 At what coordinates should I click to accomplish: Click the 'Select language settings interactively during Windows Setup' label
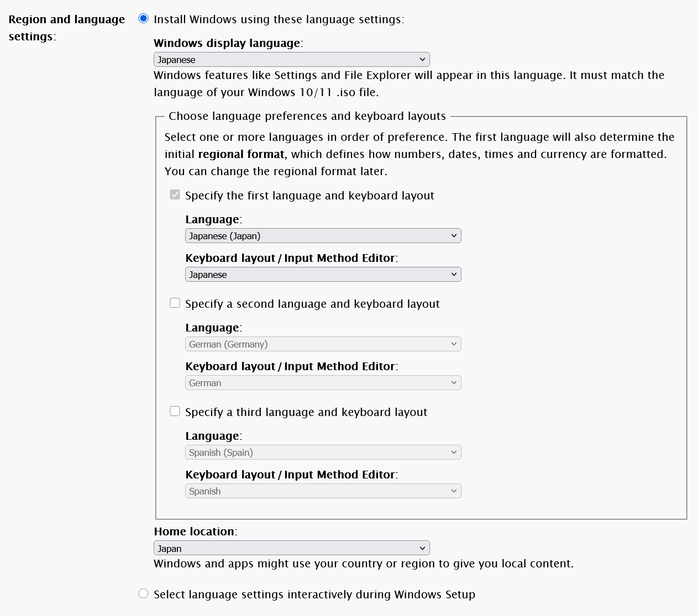coord(314,594)
